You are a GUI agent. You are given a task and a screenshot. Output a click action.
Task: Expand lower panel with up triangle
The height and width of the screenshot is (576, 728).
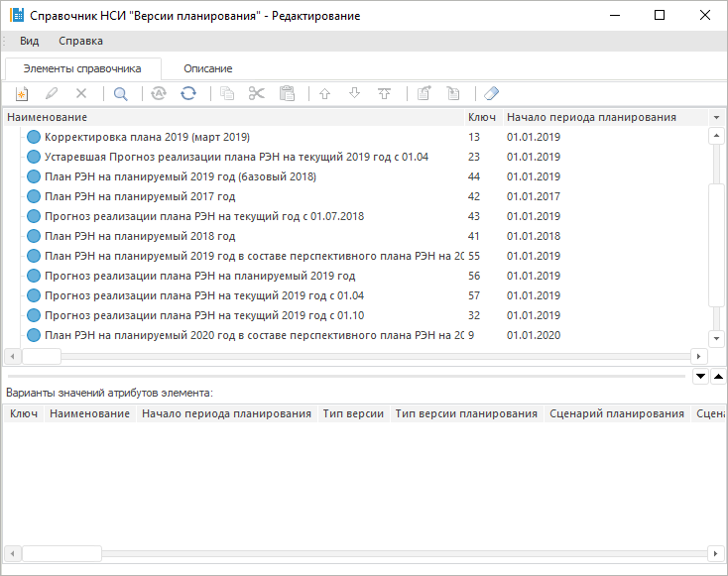point(718,377)
